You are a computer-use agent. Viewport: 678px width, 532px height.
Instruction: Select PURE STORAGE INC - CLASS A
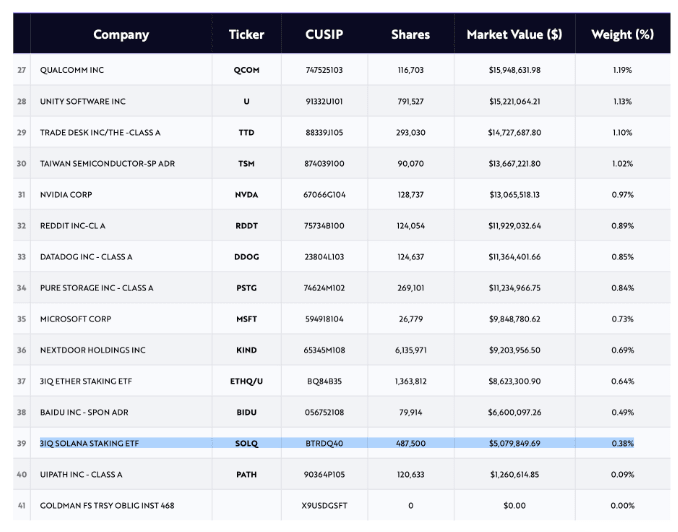click(x=96, y=288)
